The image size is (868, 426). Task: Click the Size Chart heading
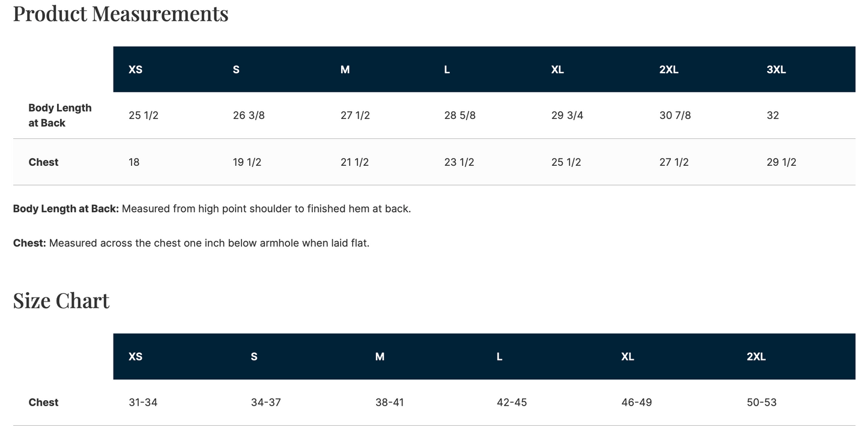(x=61, y=300)
